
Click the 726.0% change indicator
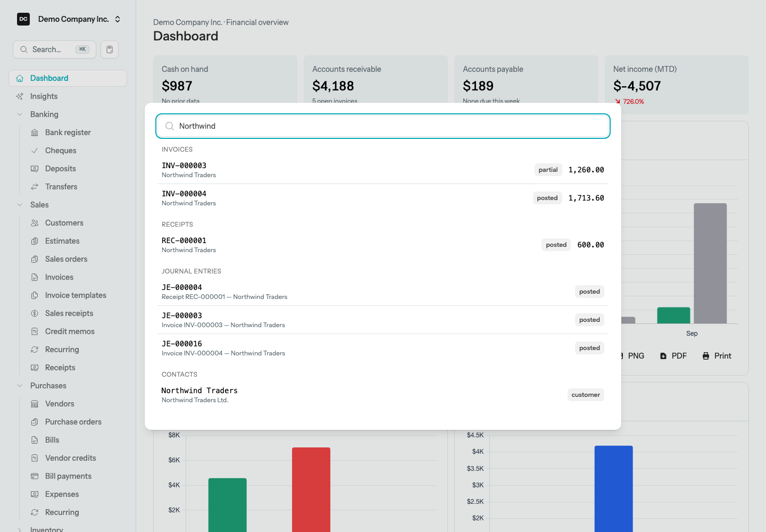[629, 102]
